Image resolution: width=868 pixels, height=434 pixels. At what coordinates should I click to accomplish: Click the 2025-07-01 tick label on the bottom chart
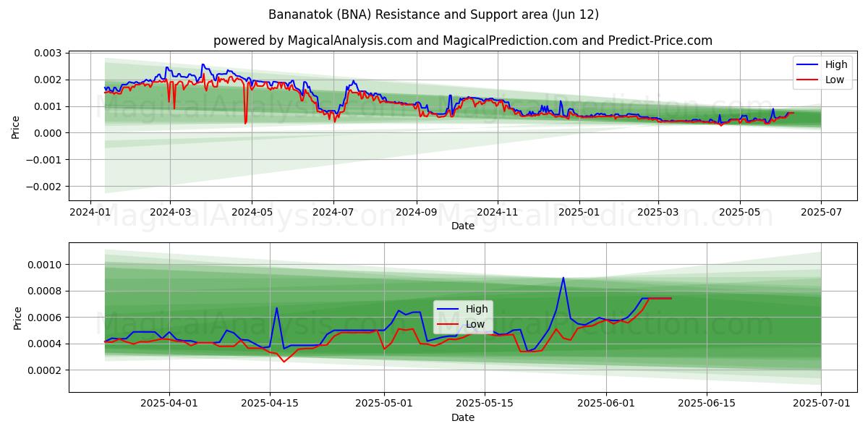[x=821, y=404]
